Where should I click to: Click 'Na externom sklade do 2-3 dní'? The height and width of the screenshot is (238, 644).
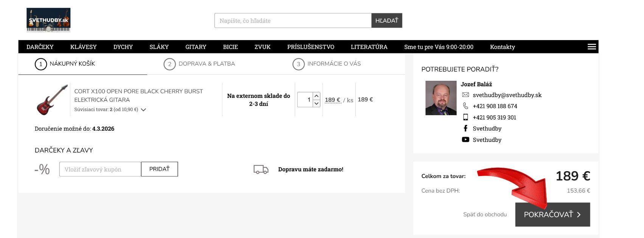point(258,100)
